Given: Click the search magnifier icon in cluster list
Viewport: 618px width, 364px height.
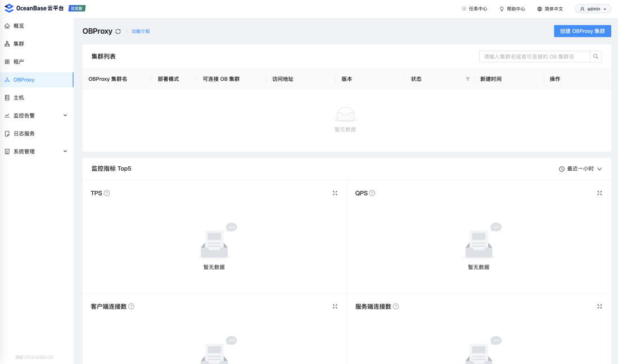Looking at the screenshot, I should click(596, 57).
